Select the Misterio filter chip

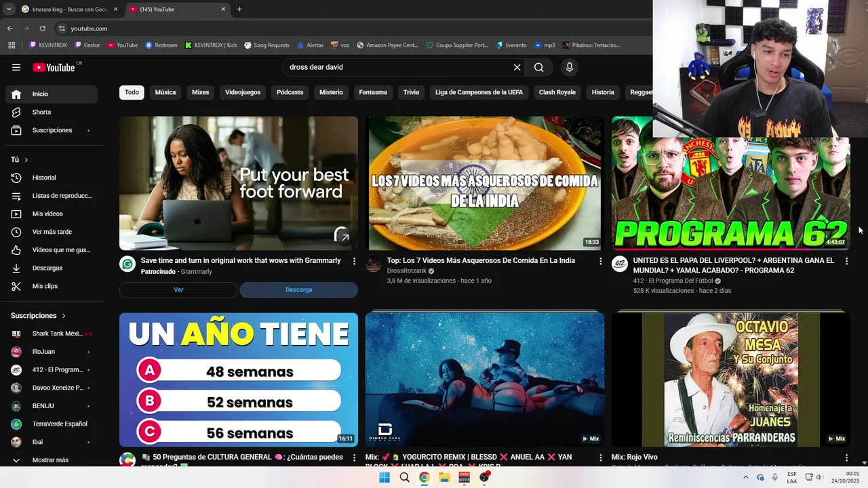click(331, 92)
